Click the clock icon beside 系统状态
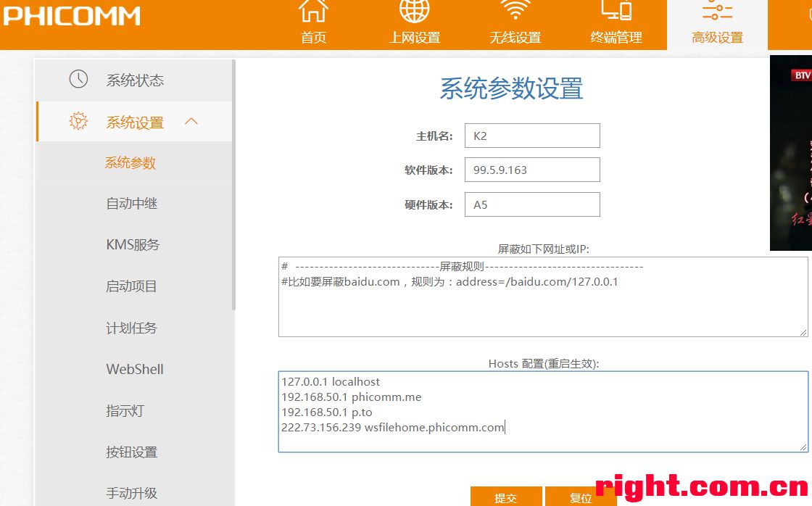 [78, 80]
